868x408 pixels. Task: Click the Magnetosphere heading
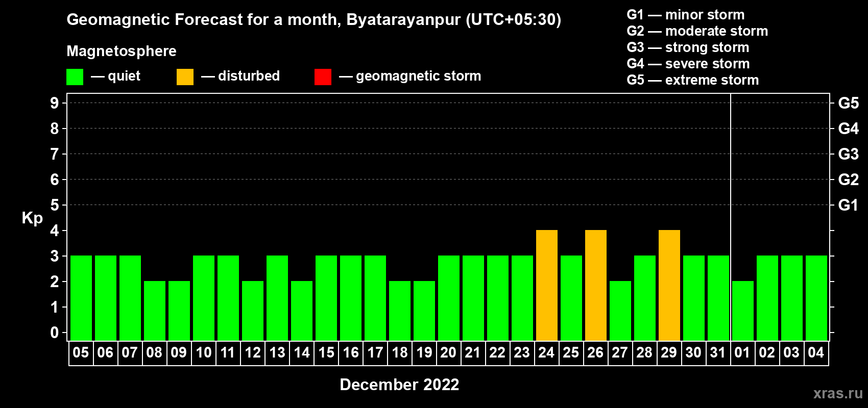(122, 51)
